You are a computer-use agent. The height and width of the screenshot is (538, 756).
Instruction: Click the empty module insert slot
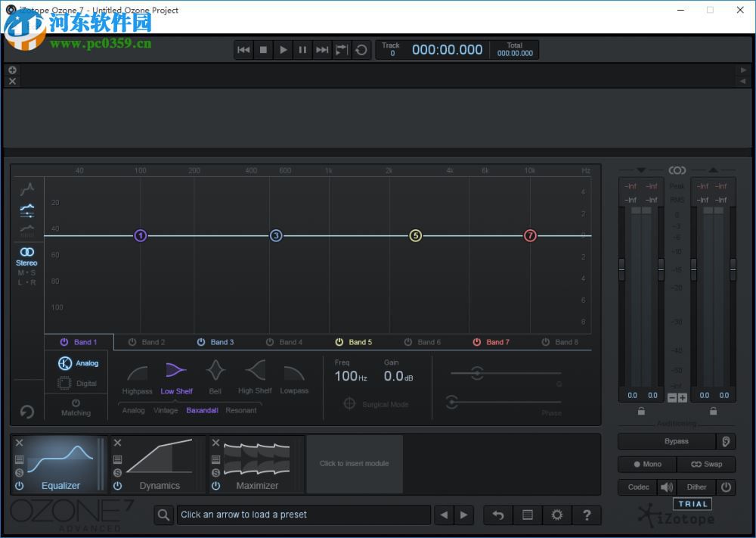(x=354, y=464)
